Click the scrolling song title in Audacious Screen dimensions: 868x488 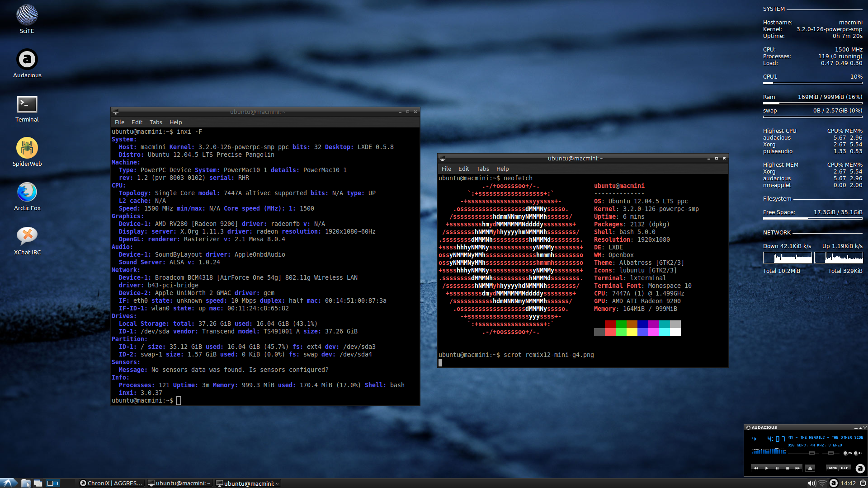tap(826, 437)
